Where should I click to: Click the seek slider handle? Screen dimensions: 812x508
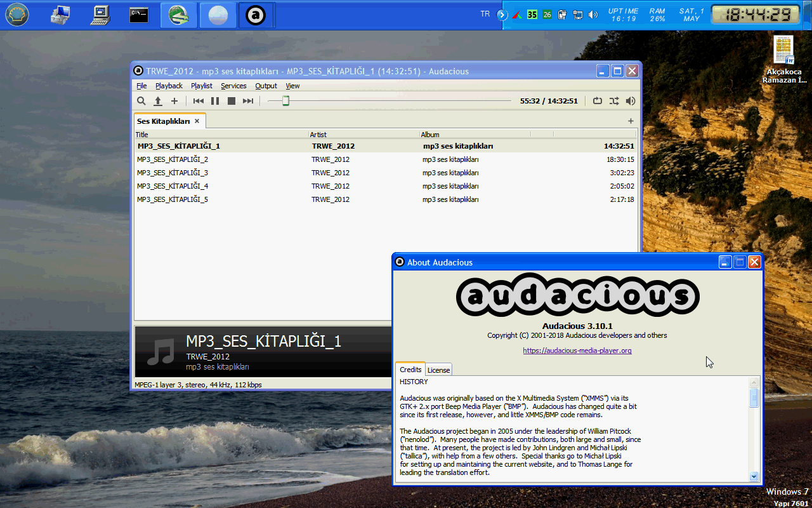pos(285,100)
